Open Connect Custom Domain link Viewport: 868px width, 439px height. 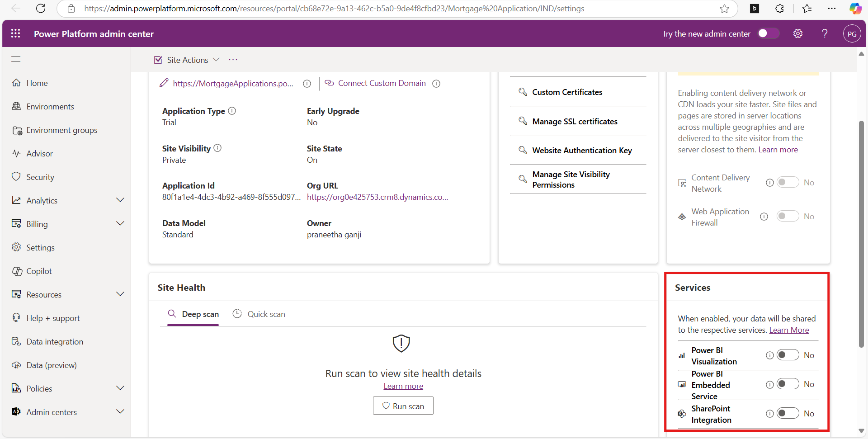click(x=381, y=83)
